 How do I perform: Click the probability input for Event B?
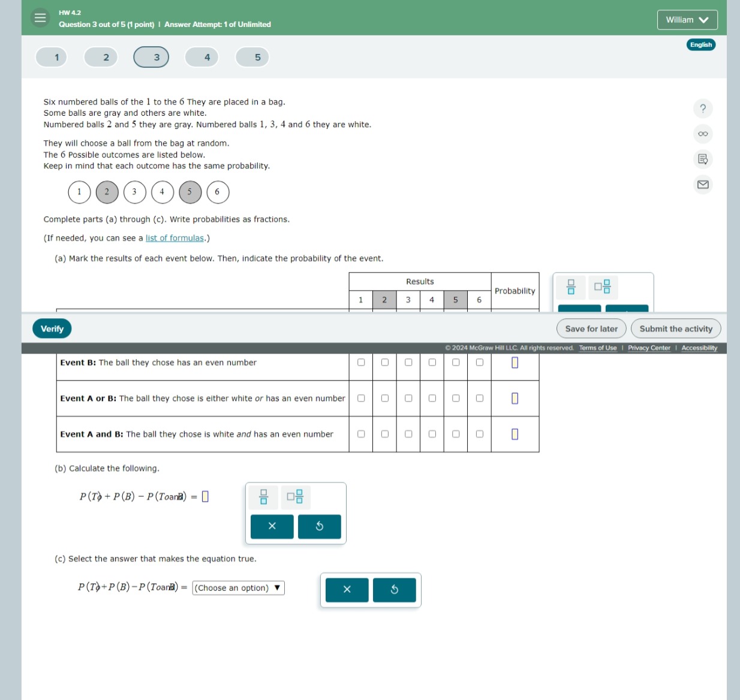coord(515,362)
